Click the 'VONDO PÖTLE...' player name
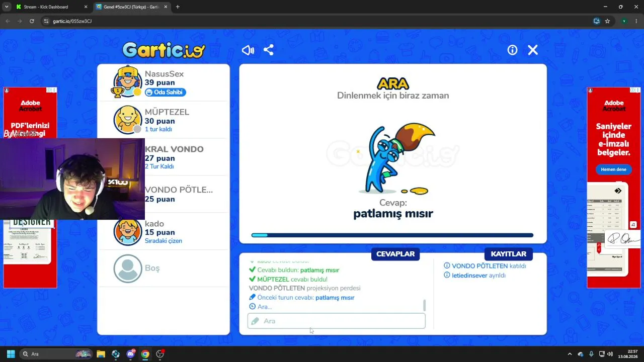This screenshot has height=362, width=644. tap(179, 190)
